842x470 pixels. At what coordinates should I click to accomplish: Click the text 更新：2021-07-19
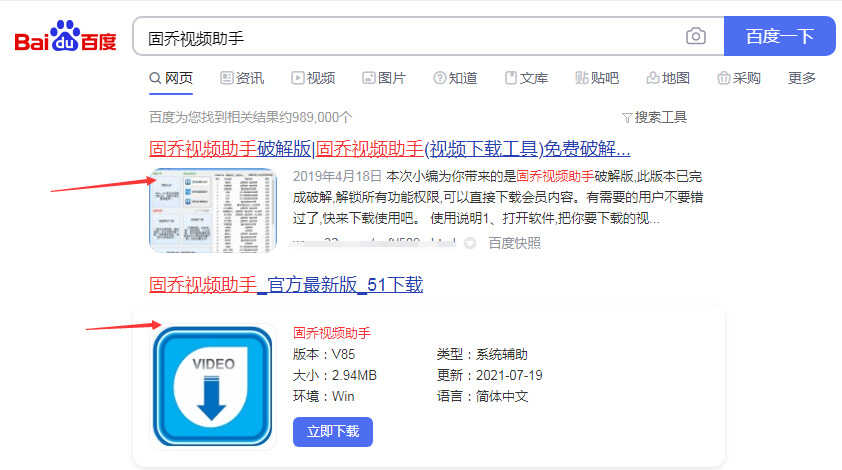[x=489, y=375]
